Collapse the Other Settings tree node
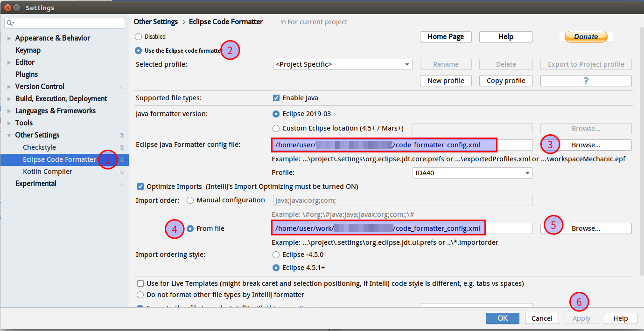Screen dimensions: 644x331 click(x=9, y=135)
